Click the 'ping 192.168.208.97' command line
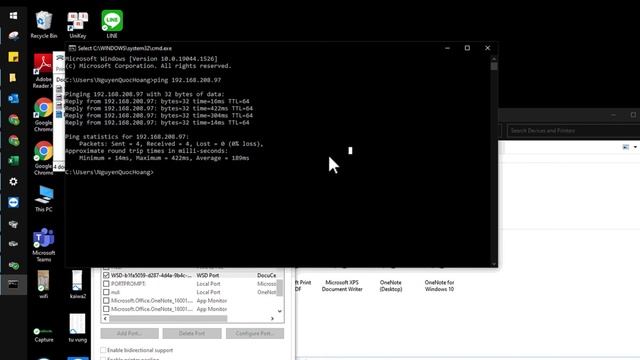 [143, 80]
